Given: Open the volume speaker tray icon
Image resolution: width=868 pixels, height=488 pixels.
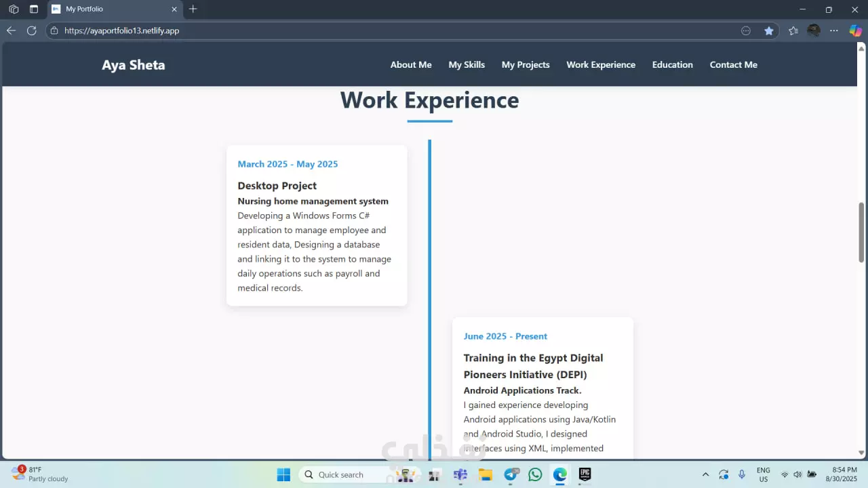Looking at the screenshot, I should (x=797, y=474).
